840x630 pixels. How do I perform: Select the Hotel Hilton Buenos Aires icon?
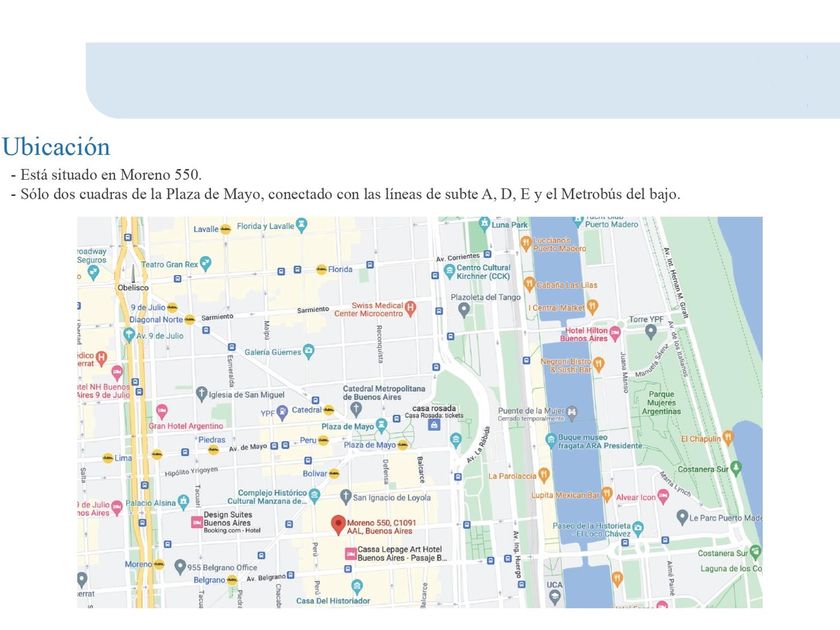coord(615,334)
